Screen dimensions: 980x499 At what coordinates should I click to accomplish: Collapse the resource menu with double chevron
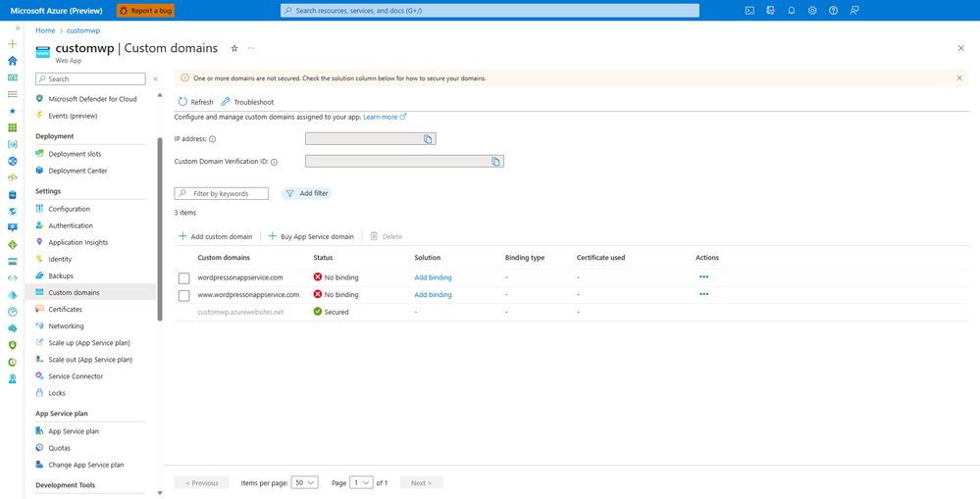pyautogui.click(x=156, y=79)
